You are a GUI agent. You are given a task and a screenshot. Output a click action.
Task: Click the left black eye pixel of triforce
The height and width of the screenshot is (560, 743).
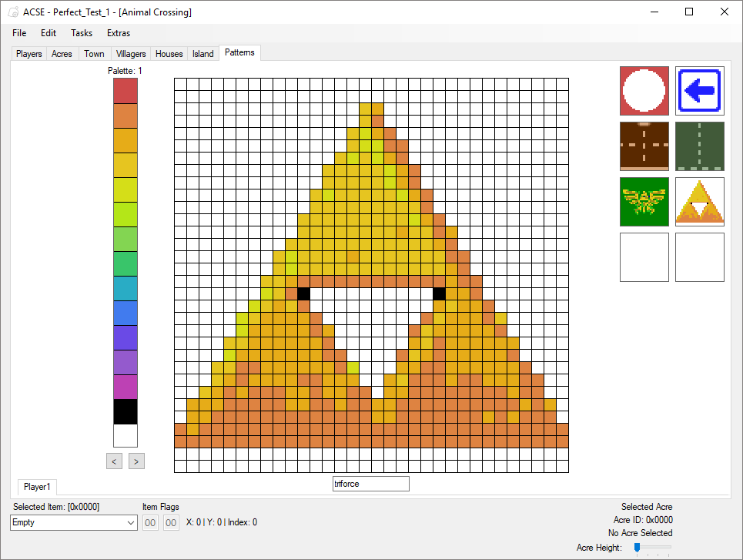coord(303,294)
